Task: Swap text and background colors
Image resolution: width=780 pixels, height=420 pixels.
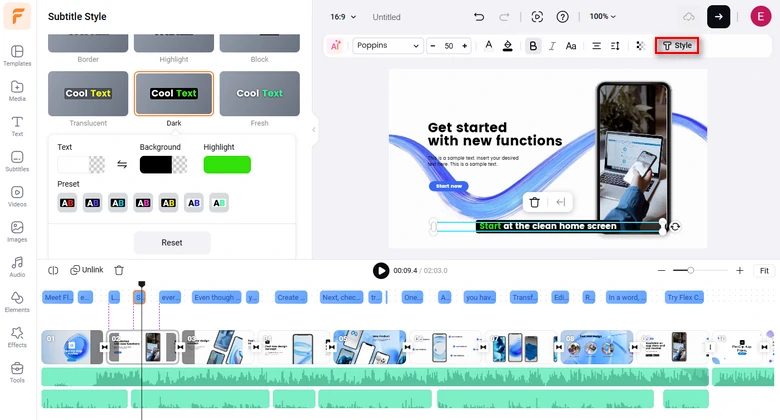Action: pos(122,164)
